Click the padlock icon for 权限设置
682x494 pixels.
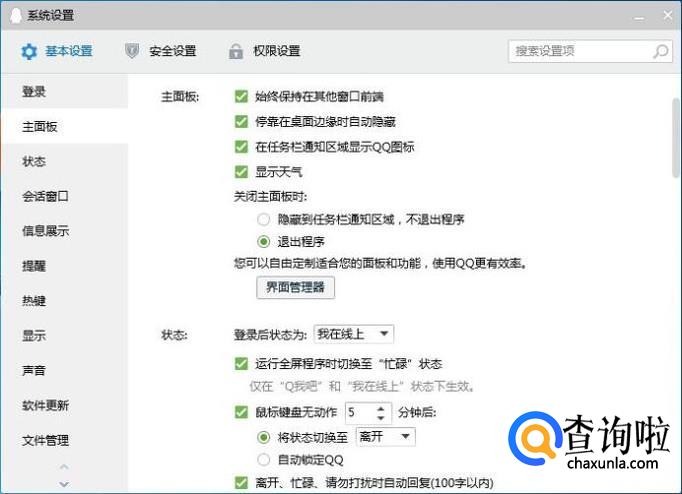(x=236, y=51)
